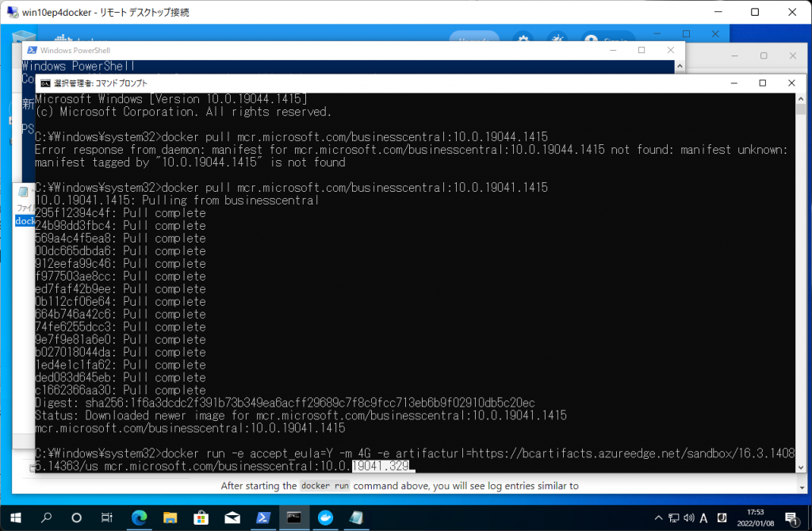Click the Command Prompt scrollbar up arrow
This screenshot has height=531, width=812.
801,98
